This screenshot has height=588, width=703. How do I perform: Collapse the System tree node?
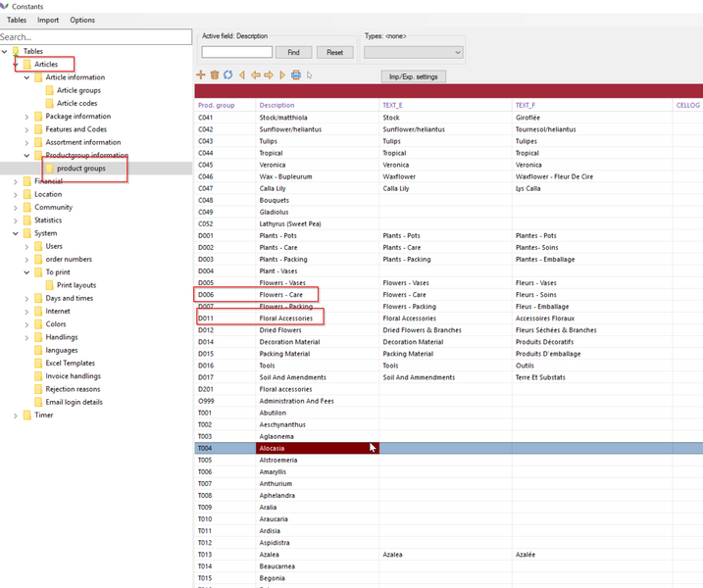[16, 234]
